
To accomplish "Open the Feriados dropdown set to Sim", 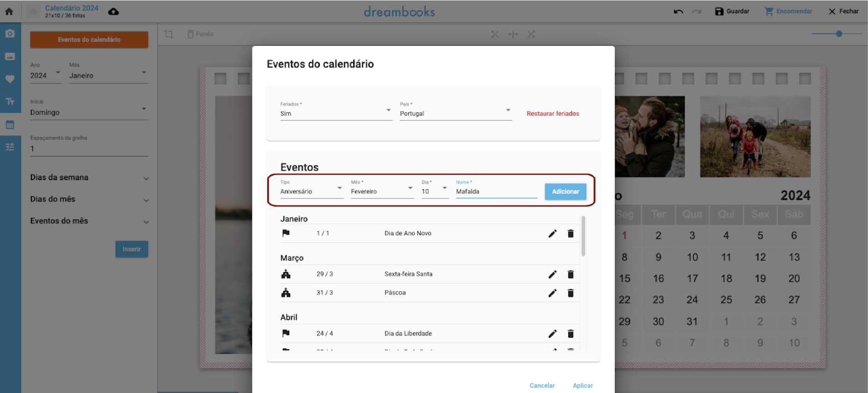I will click(x=336, y=113).
